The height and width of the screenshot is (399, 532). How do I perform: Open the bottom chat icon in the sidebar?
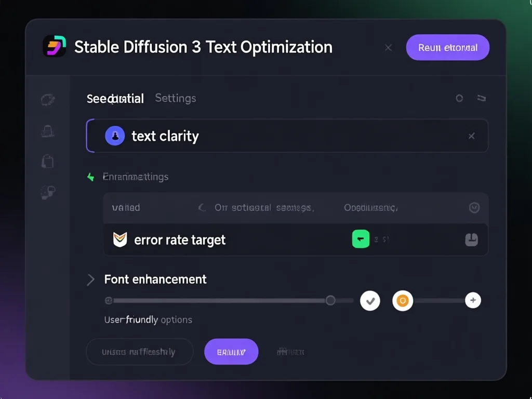[x=47, y=192]
